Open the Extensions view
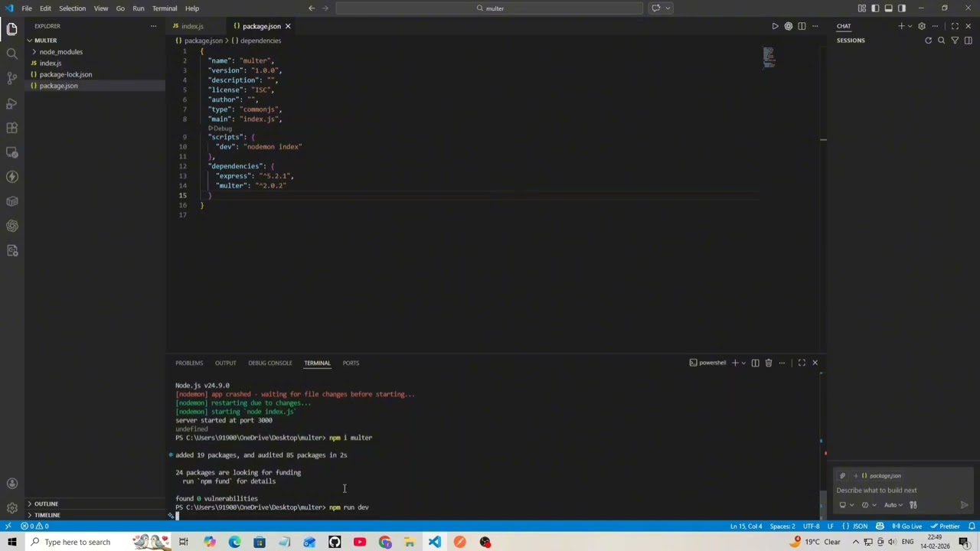This screenshot has height=551, width=980. point(11,128)
